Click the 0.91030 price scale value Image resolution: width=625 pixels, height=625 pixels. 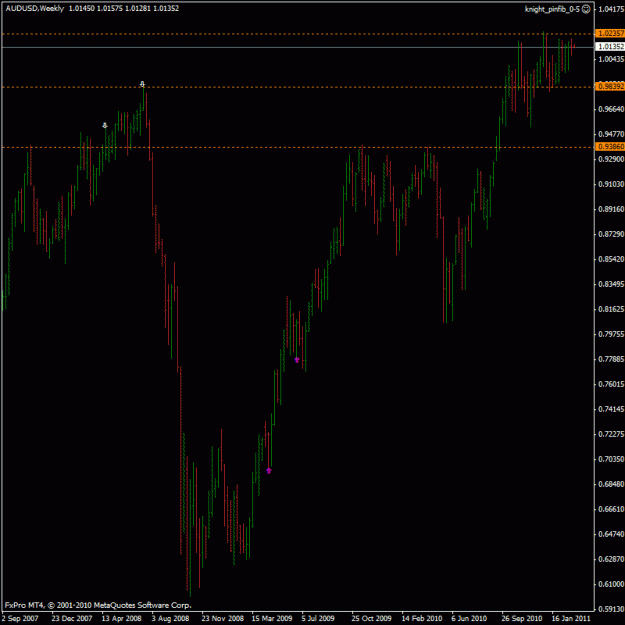[611, 184]
